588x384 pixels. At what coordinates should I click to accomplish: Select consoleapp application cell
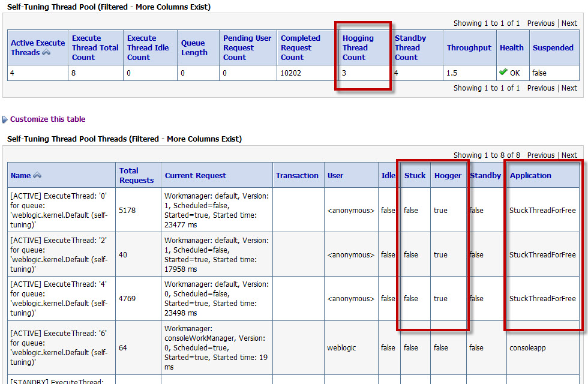[x=527, y=348]
